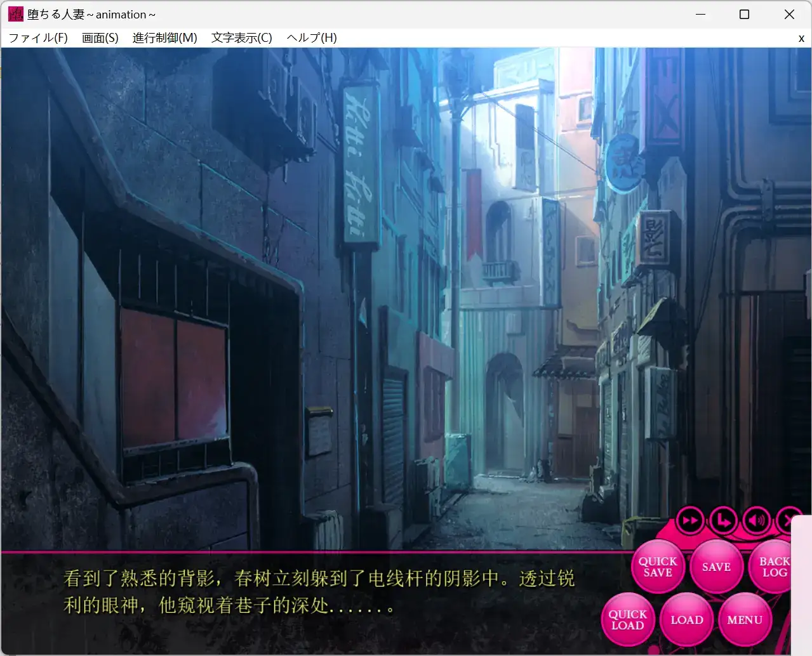Screen dimensions: 812x656
Task: Open the round MENU button
Action: click(745, 620)
